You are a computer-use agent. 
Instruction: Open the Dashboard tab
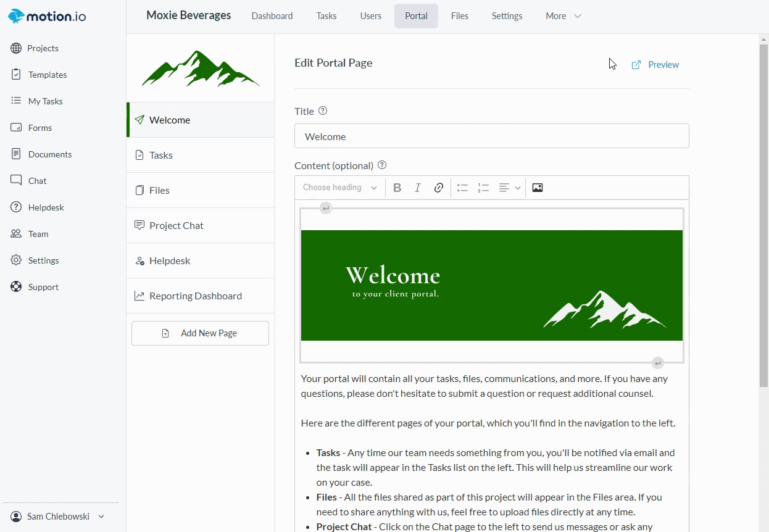pyautogui.click(x=272, y=16)
